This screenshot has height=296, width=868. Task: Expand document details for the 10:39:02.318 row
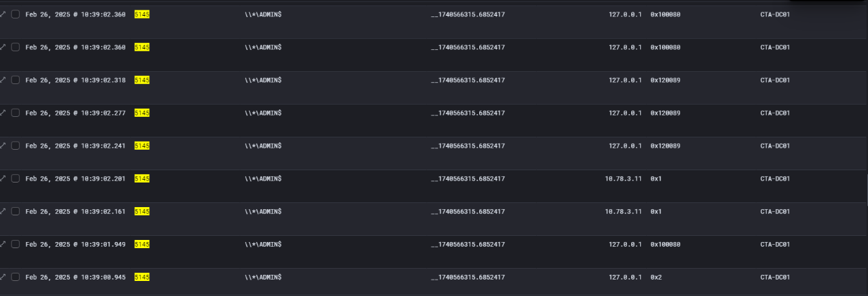(x=2, y=80)
